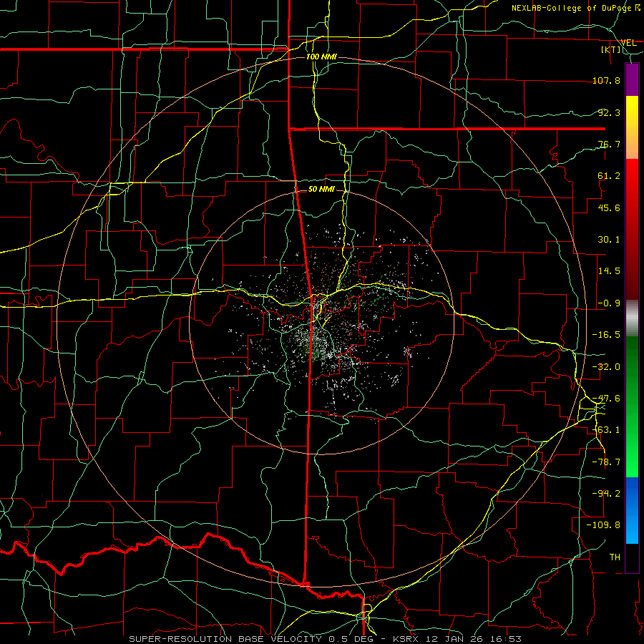Click the TH label on the legend
The image size is (644, 644).
click(x=615, y=557)
